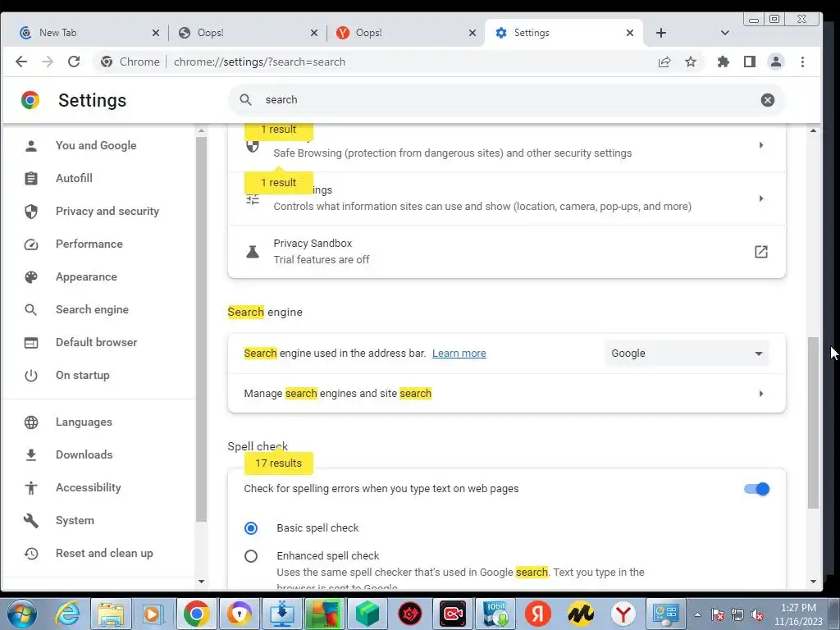Viewport: 840px width, 630px height.
Task: Bookmark this page with star icon
Action: (x=691, y=62)
